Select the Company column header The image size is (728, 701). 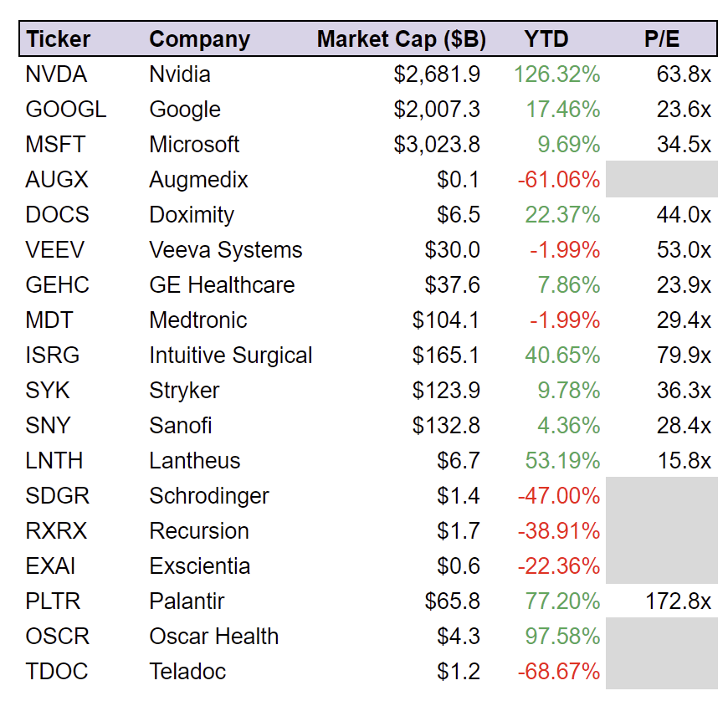point(199,39)
